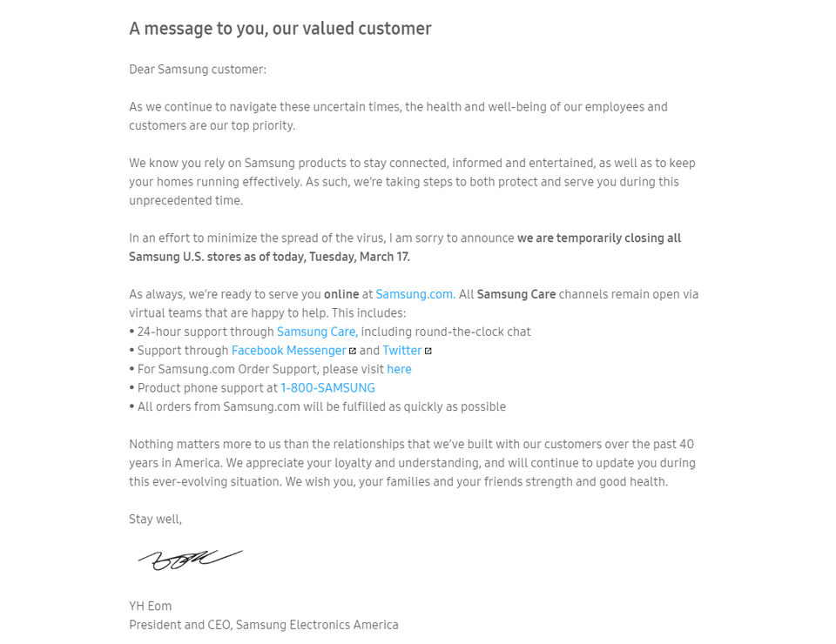Click the 'President and CEO' title line
The height and width of the screenshot is (644, 836).
pyautogui.click(x=264, y=625)
